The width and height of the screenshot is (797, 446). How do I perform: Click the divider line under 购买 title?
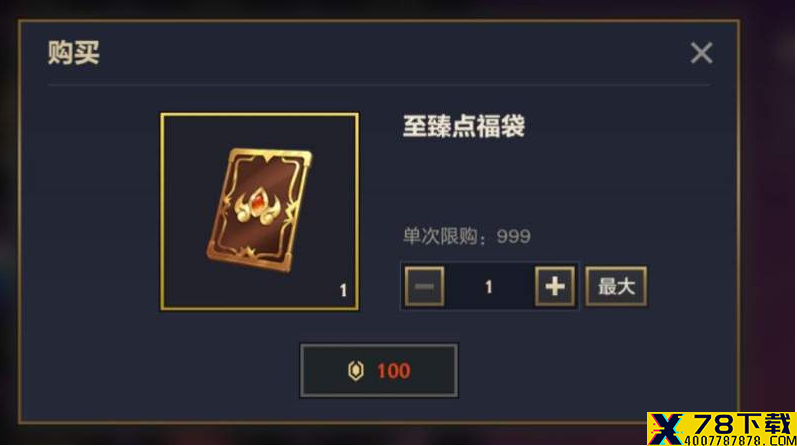click(x=379, y=85)
